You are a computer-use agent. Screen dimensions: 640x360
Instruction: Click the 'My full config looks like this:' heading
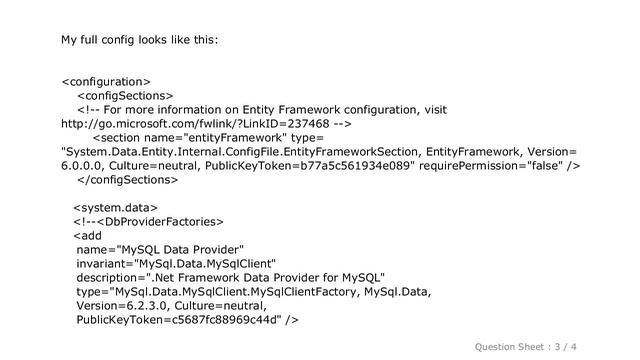140,40
